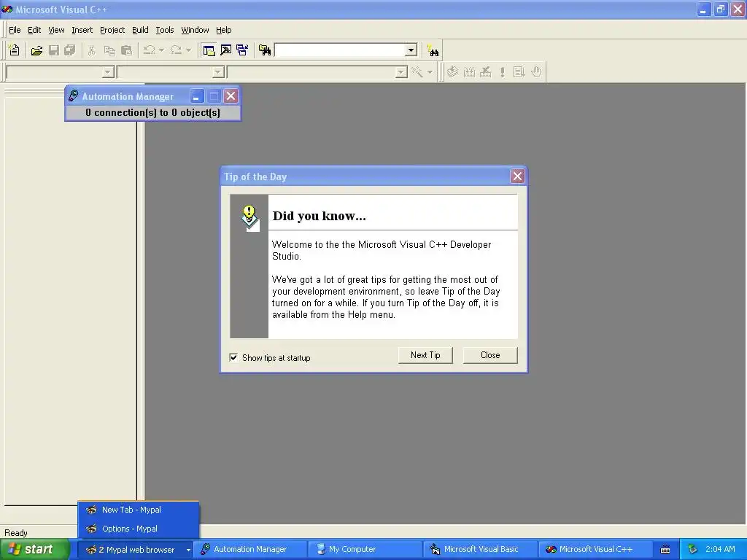The image size is (747, 560).
Task: Click the Ready status bar text
Action: click(16, 533)
